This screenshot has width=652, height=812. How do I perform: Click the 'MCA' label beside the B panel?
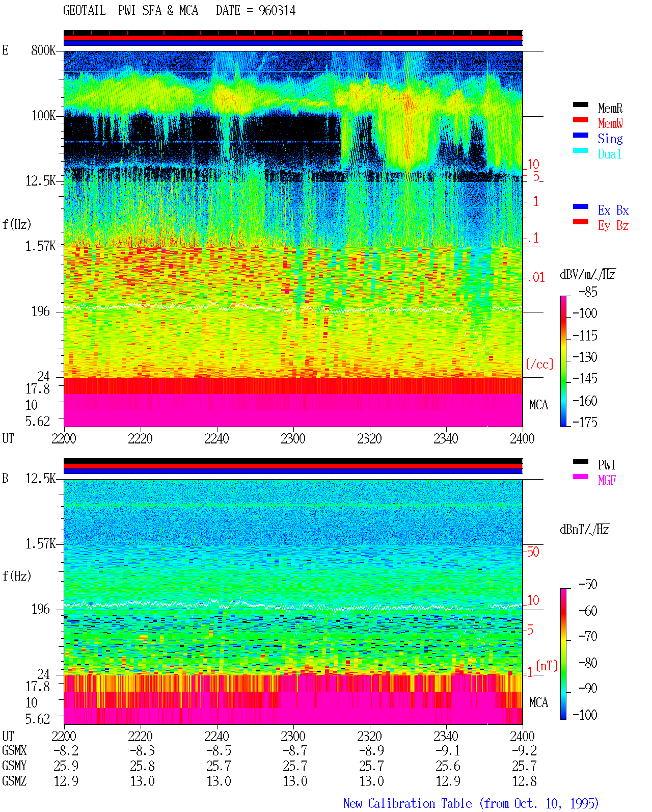538,703
